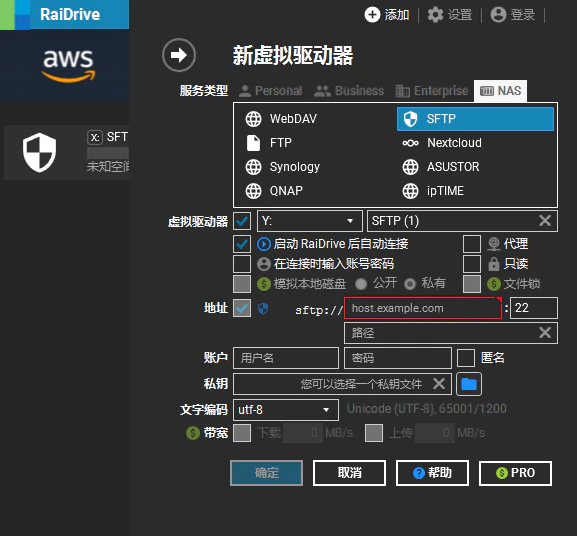Select the 公开 radio button
Viewport: 577px width, 536px height.
click(x=361, y=284)
